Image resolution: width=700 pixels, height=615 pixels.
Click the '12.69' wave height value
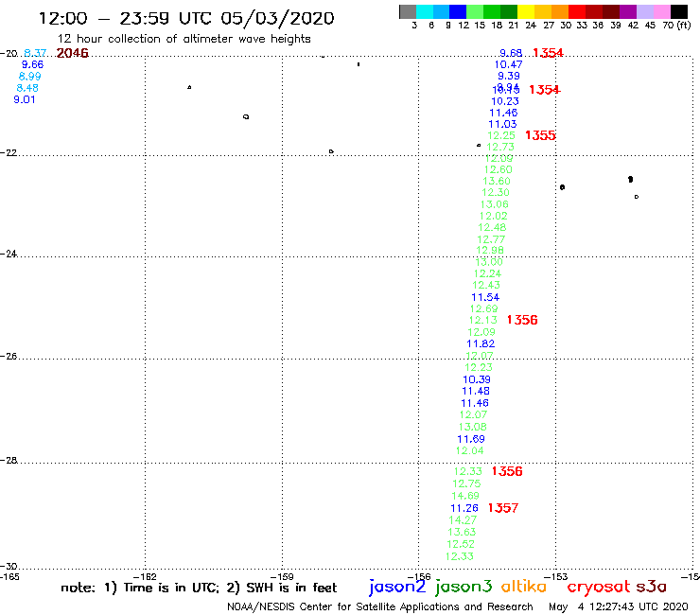484,308
